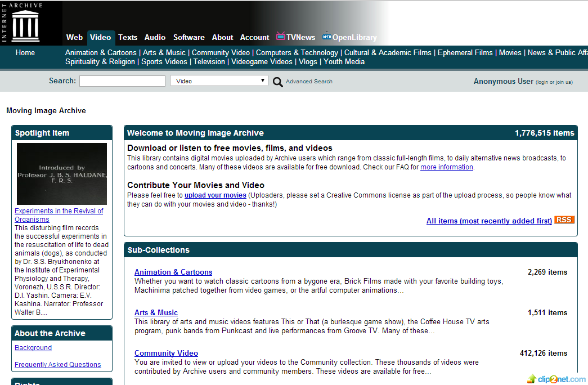
Task: Open the Community Video sub-collection
Action: click(166, 353)
